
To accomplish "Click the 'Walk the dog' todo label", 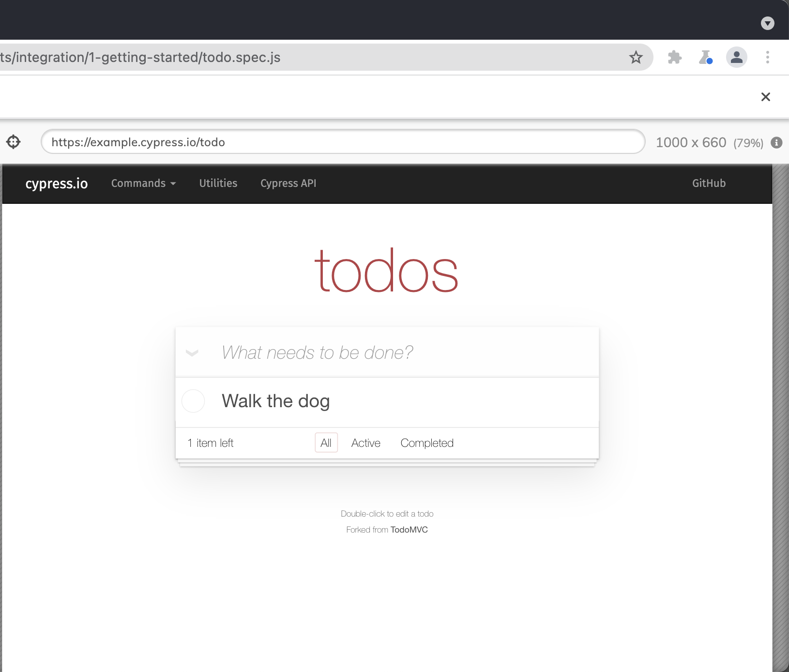I will (x=276, y=401).
